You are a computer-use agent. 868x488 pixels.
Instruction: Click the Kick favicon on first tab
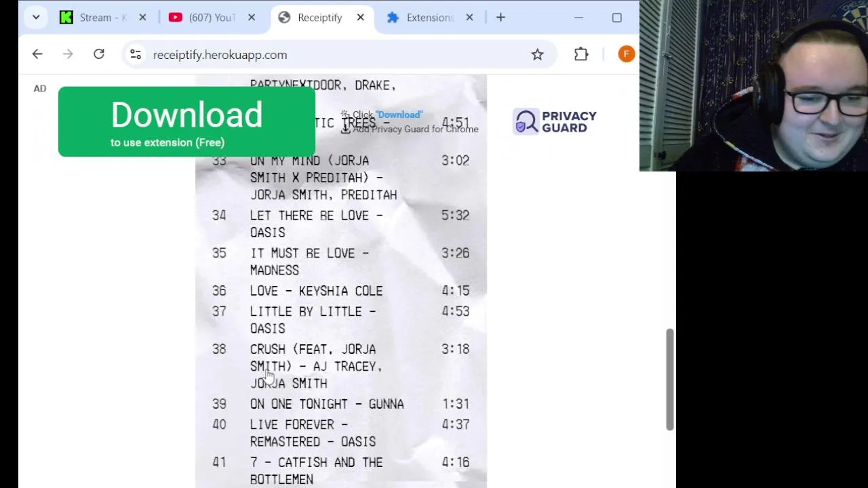click(66, 18)
